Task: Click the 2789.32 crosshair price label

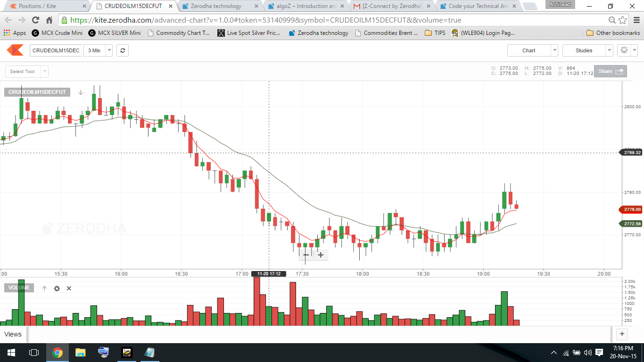Action: pyautogui.click(x=630, y=152)
